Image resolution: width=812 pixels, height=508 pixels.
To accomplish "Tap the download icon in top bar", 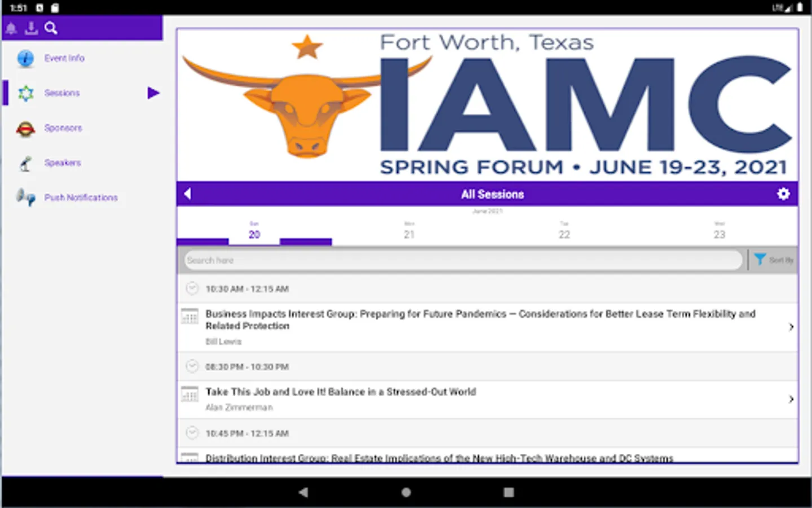I will click(31, 28).
